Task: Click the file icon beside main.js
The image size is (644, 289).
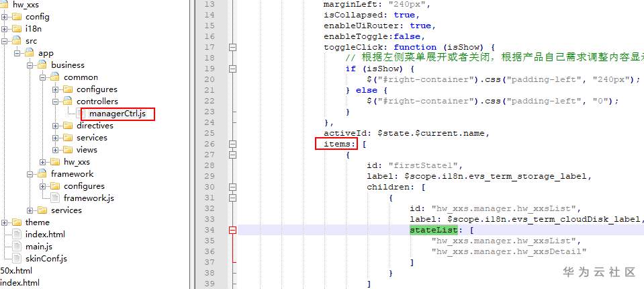Action: [x=17, y=247]
